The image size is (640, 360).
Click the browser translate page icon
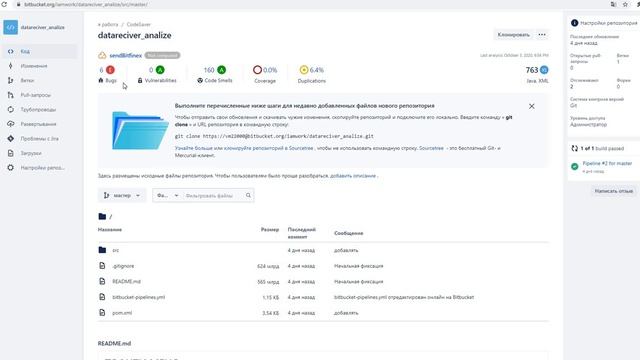tap(613, 4)
